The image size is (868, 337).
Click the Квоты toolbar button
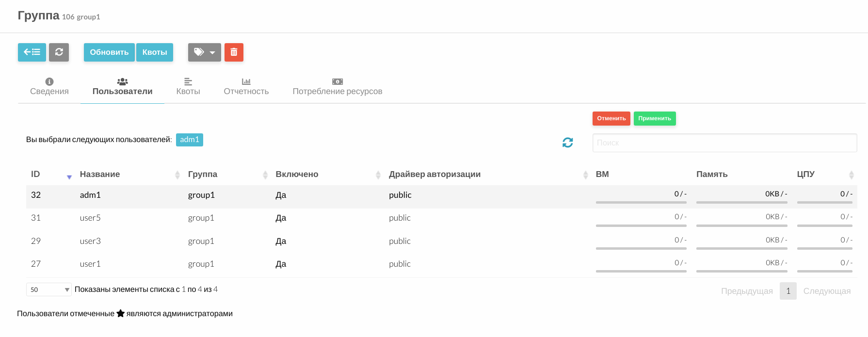[155, 52]
